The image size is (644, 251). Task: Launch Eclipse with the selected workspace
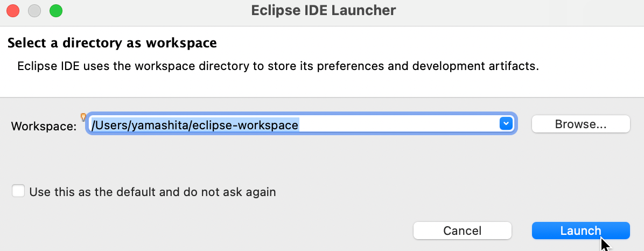[581, 231]
